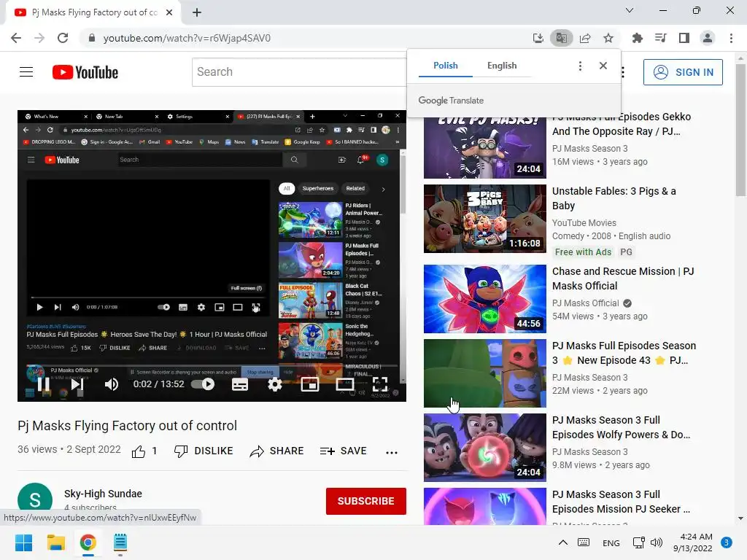Viewport: 747px width, 560px height.
Task: Open Sky-High Sundae channel avatar
Action: click(35, 500)
